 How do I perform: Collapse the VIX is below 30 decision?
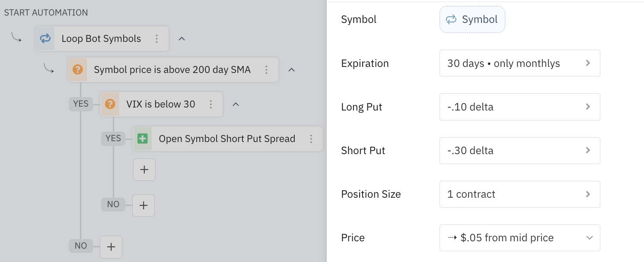click(x=236, y=104)
